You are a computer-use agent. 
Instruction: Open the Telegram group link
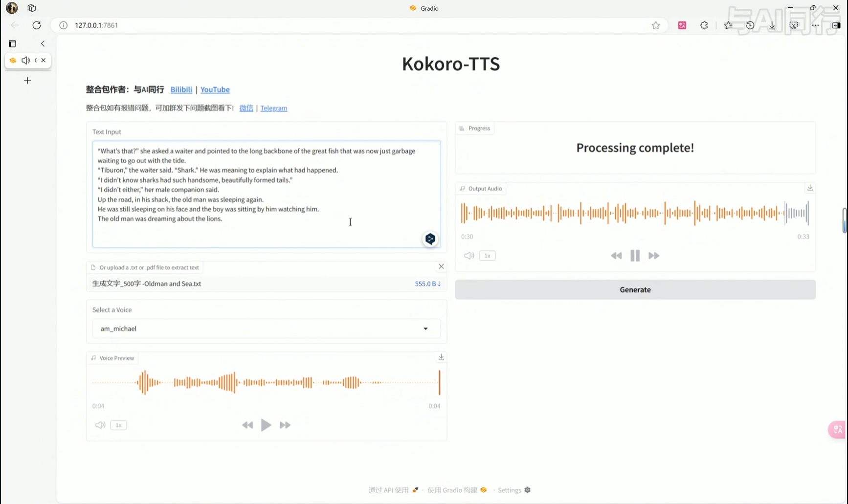tap(273, 108)
